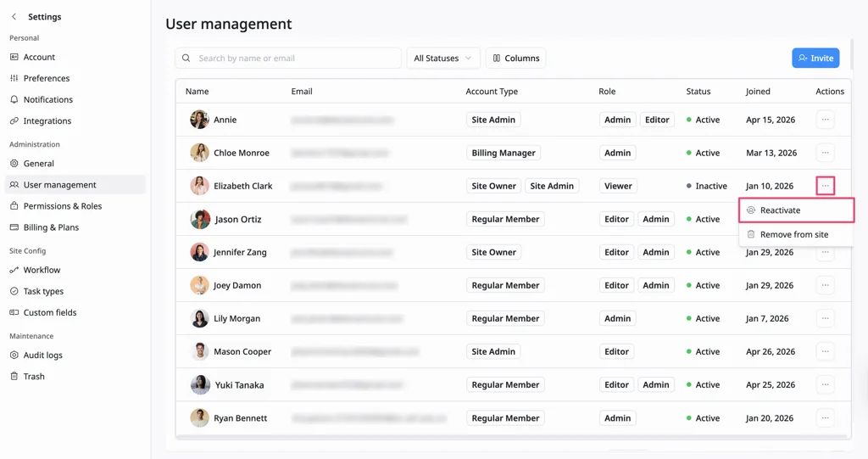Click the name Jennifer Zang
The image size is (868, 459).
pos(240,252)
